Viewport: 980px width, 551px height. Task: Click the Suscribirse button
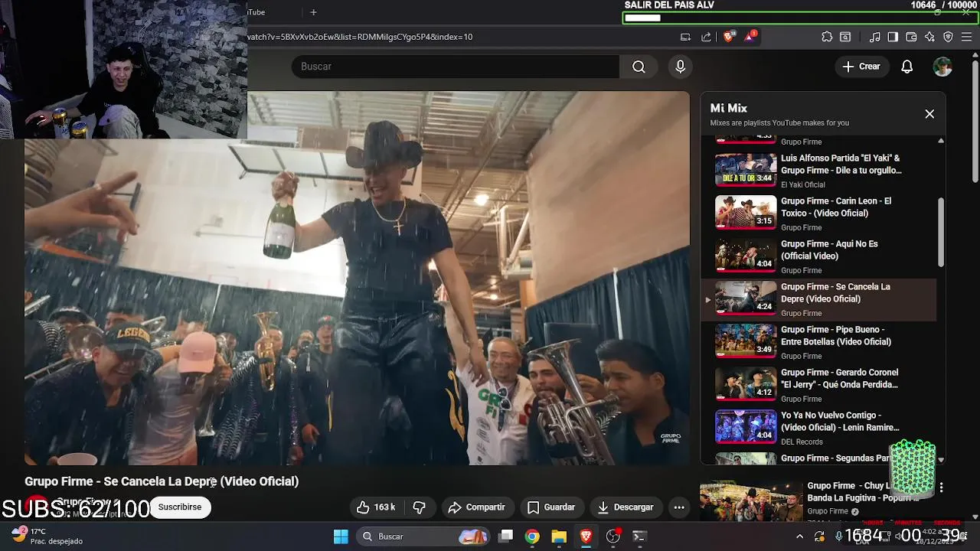[180, 507]
